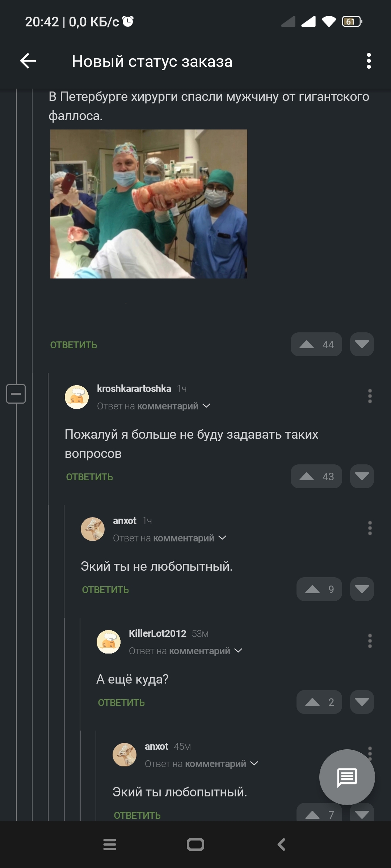
Task: Open options menu for KillerLot2012's comment
Action: tap(370, 641)
